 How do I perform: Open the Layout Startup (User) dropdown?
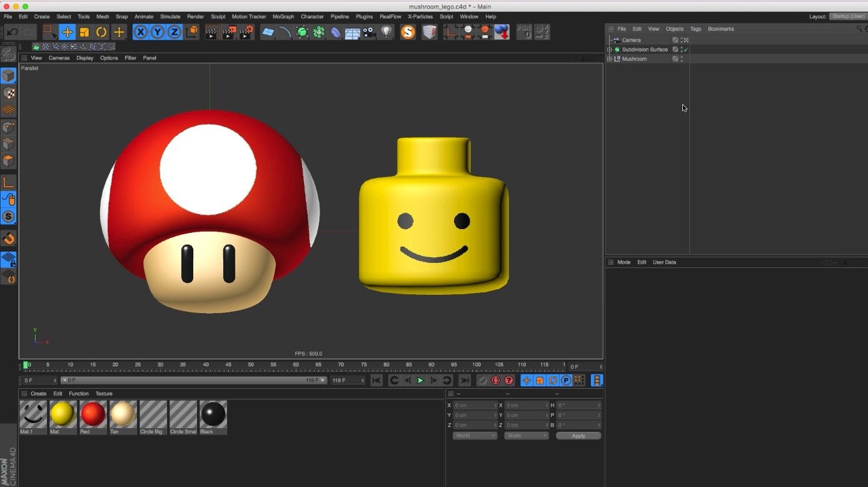[x=849, y=16]
